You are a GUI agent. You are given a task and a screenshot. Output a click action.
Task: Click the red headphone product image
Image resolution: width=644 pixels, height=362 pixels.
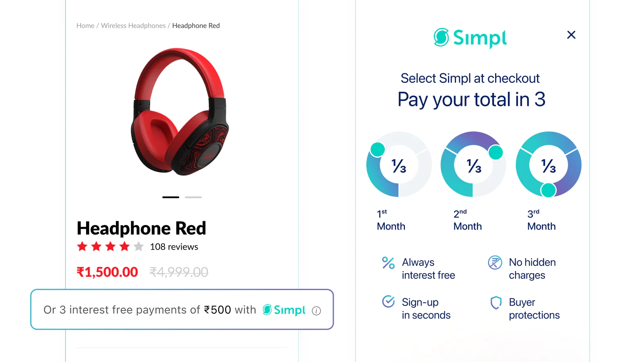[180, 112]
